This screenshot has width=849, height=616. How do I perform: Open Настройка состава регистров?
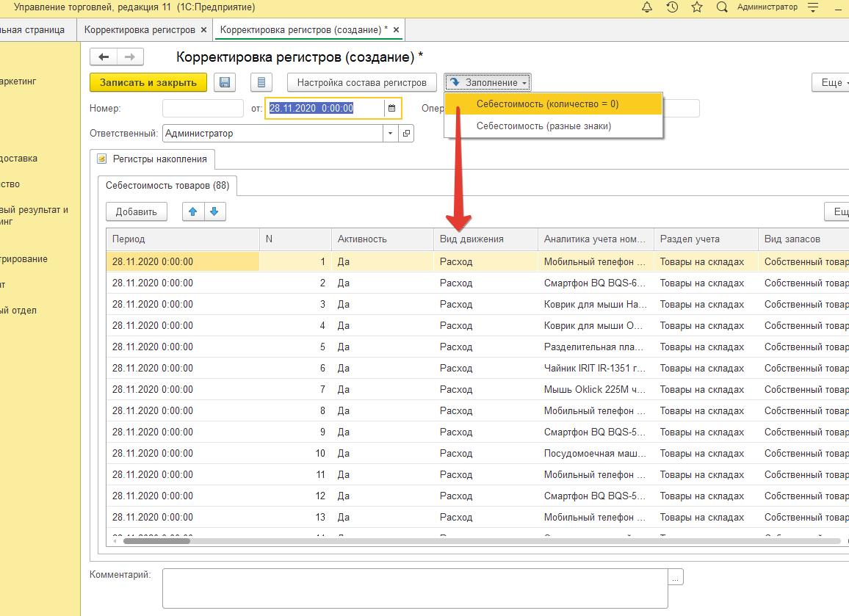pos(361,82)
